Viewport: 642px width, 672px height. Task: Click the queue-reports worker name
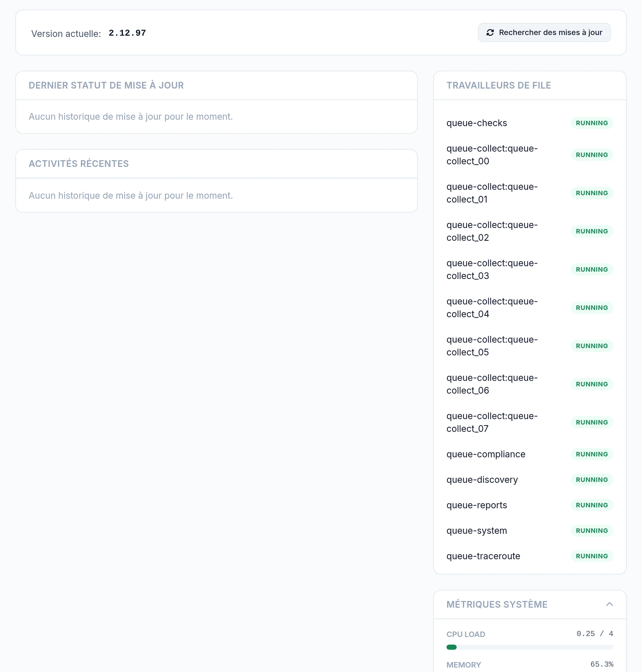pyautogui.click(x=477, y=505)
